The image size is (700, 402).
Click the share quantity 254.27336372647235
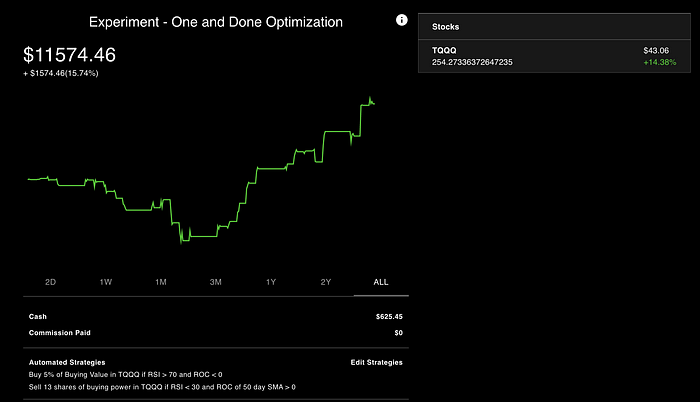[472, 63]
